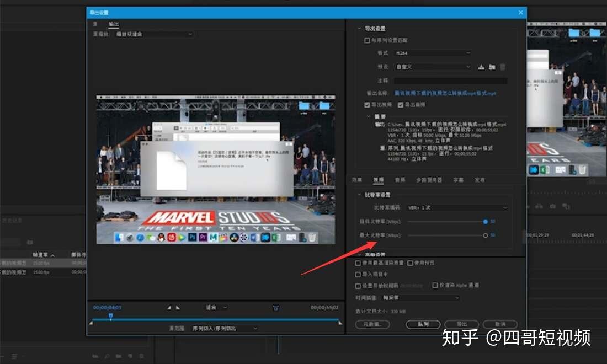Screen dimensions: 607x364
Task: Uncheck the 导出音频 checkbox
Action: coord(400,105)
